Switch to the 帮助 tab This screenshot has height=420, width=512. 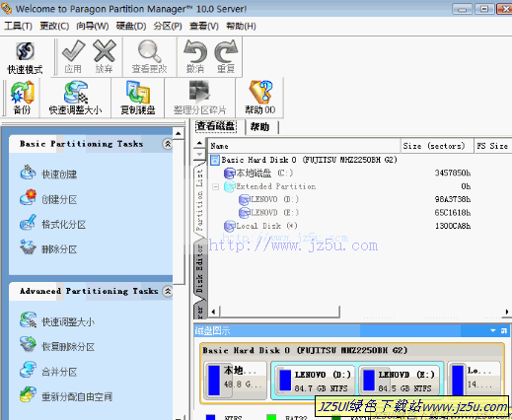(x=259, y=126)
